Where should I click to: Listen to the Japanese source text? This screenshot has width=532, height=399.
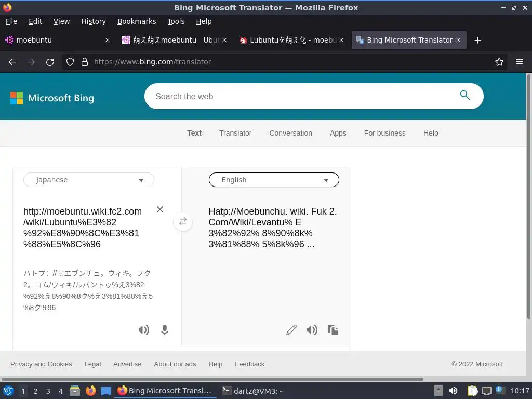[x=144, y=330]
